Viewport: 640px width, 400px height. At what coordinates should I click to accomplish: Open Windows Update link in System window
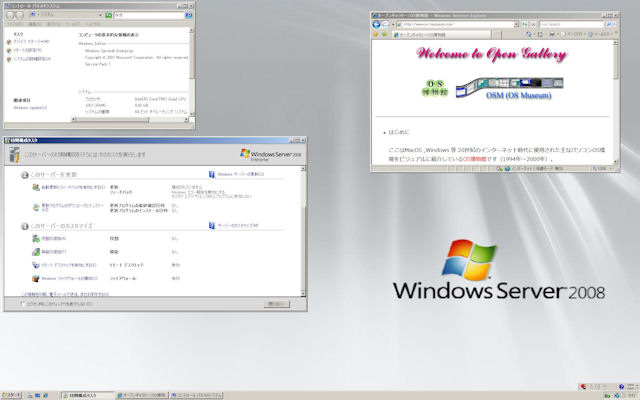[30, 108]
